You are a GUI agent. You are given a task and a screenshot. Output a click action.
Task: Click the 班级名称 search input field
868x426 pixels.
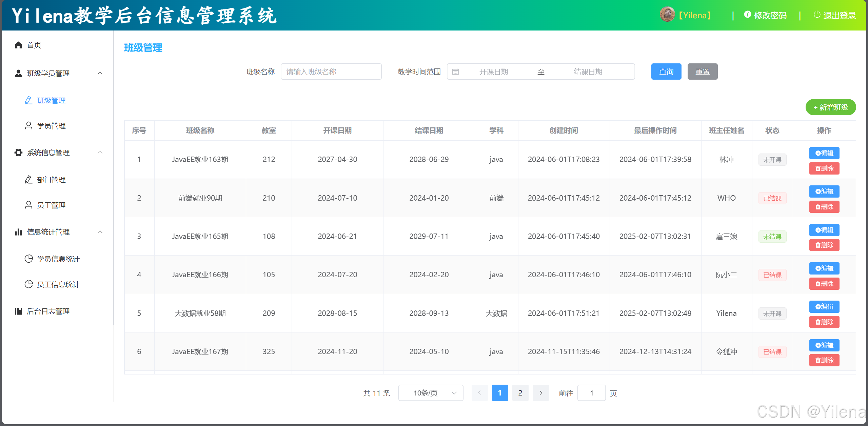pyautogui.click(x=331, y=72)
